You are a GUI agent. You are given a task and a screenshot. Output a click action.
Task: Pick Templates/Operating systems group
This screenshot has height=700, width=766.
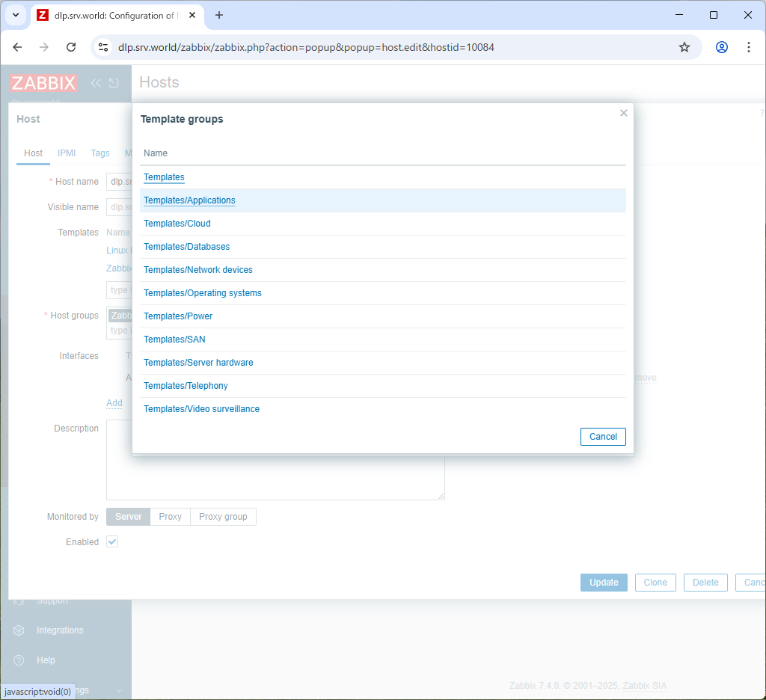click(x=202, y=293)
